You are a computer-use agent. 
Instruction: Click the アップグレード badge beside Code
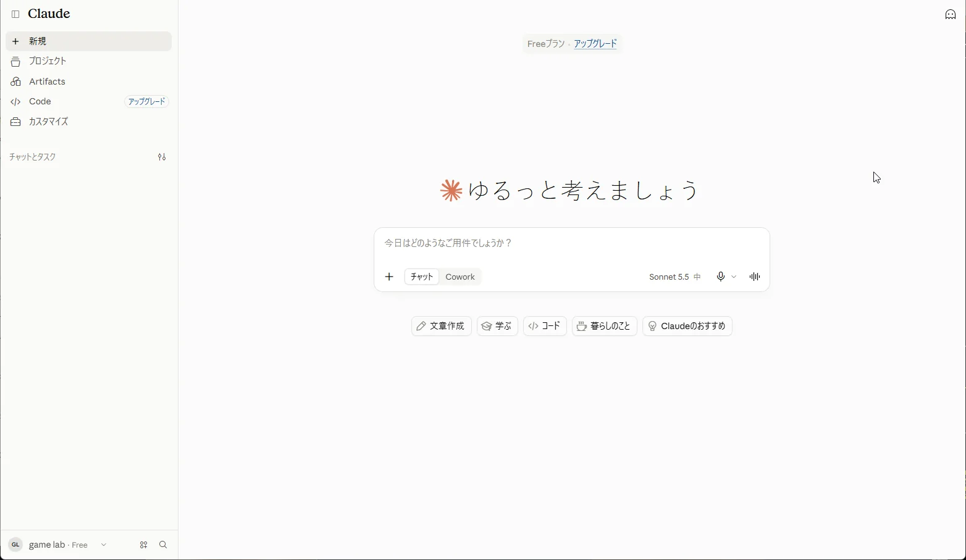coord(146,101)
